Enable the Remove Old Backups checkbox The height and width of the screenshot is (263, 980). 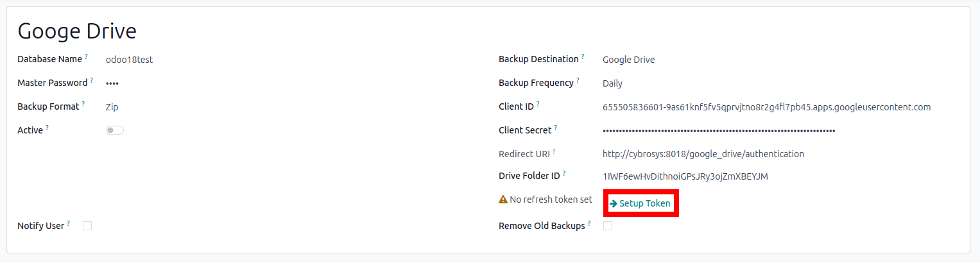click(x=608, y=226)
